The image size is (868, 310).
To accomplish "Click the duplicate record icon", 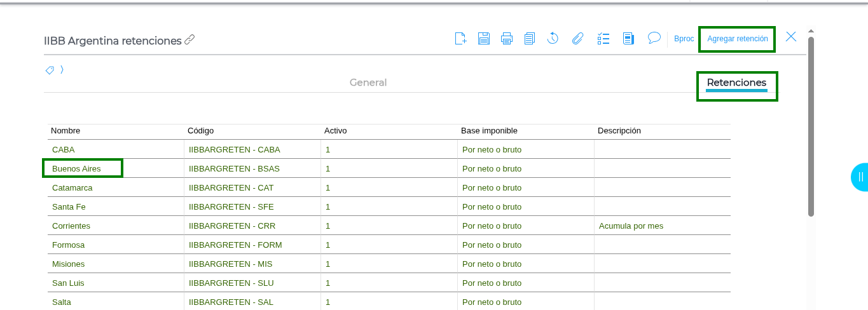I will [530, 39].
